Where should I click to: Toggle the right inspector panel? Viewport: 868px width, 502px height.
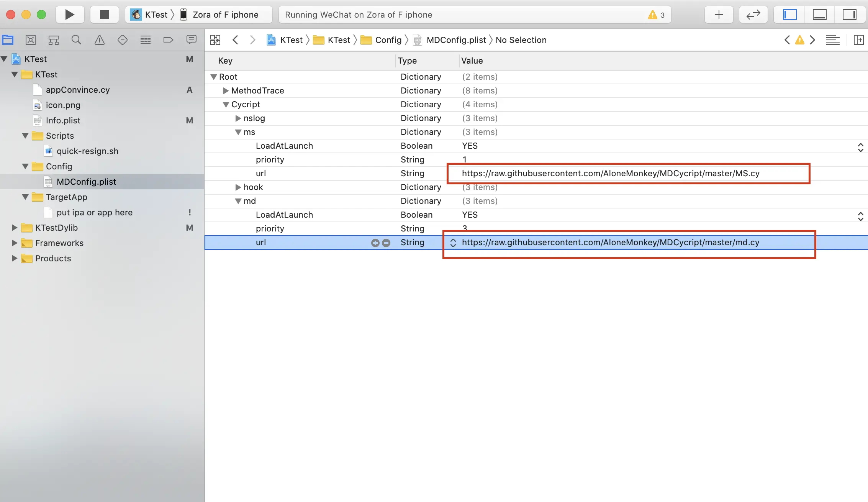point(849,15)
